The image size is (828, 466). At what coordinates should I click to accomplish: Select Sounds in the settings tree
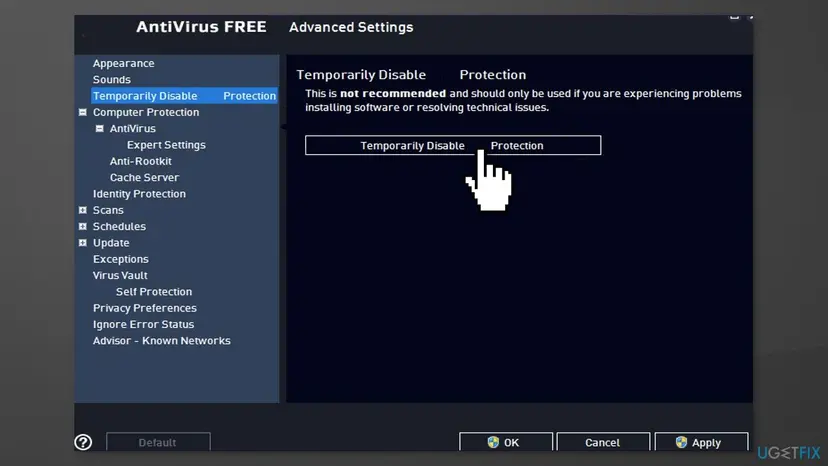[111, 80]
